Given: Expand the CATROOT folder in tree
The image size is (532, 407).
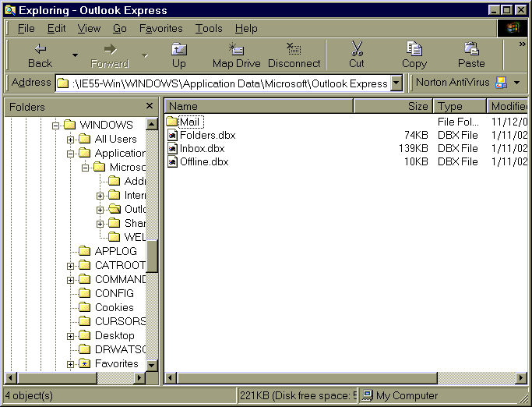Looking at the screenshot, I should (71, 266).
